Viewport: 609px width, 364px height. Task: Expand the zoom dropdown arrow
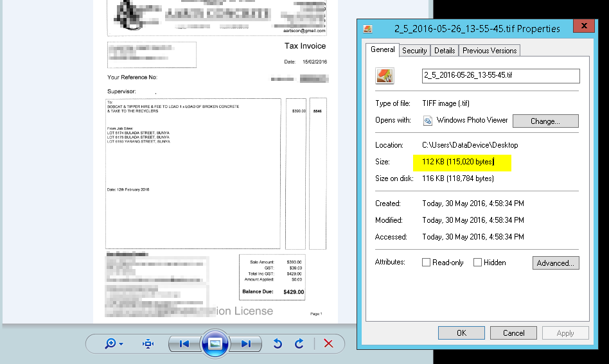pyautogui.click(x=121, y=344)
